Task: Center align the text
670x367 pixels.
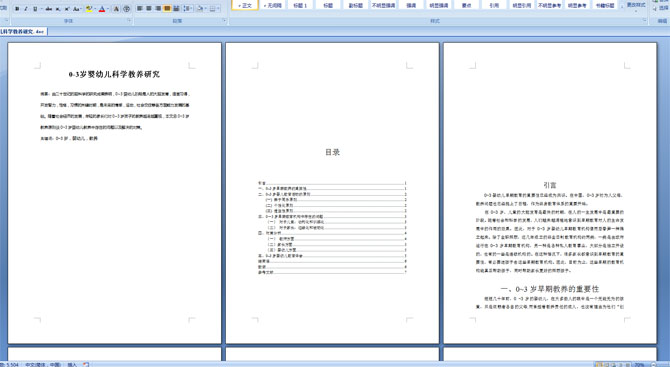Action: (149, 9)
